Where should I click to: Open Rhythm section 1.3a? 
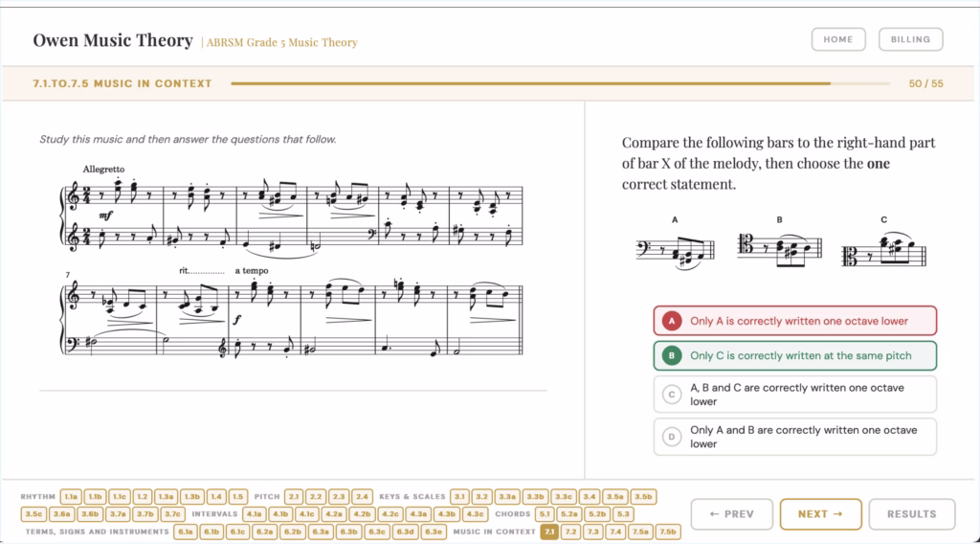[166, 496]
